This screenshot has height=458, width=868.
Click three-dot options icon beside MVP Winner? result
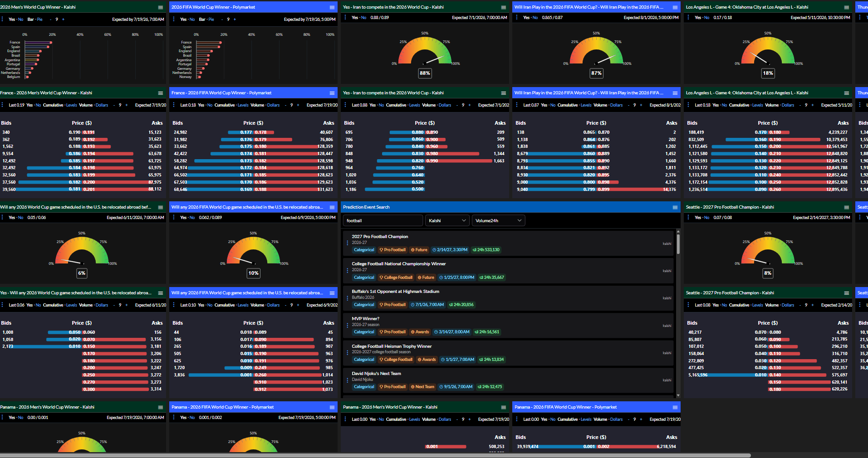pos(348,325)
